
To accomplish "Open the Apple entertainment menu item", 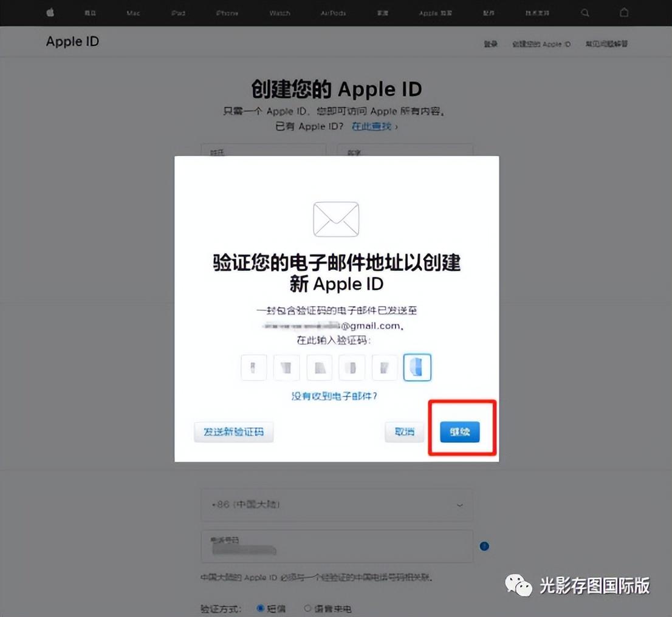I will pos(436,13).
